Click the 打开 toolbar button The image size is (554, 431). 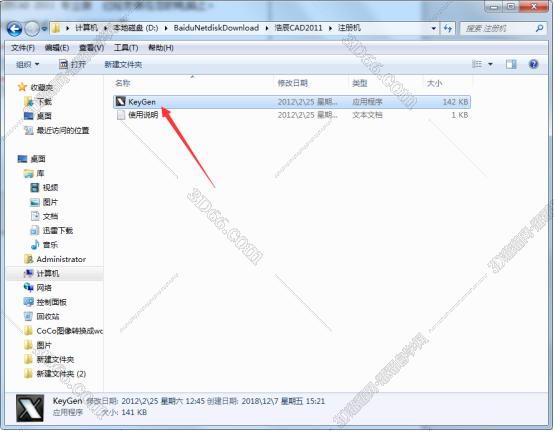click(x=72, y=64)
